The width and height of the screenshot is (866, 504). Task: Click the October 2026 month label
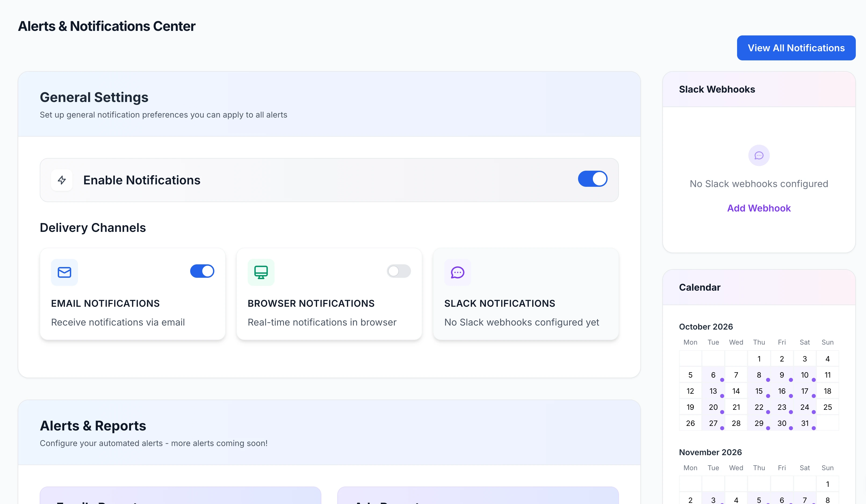[x=706, y=327]
